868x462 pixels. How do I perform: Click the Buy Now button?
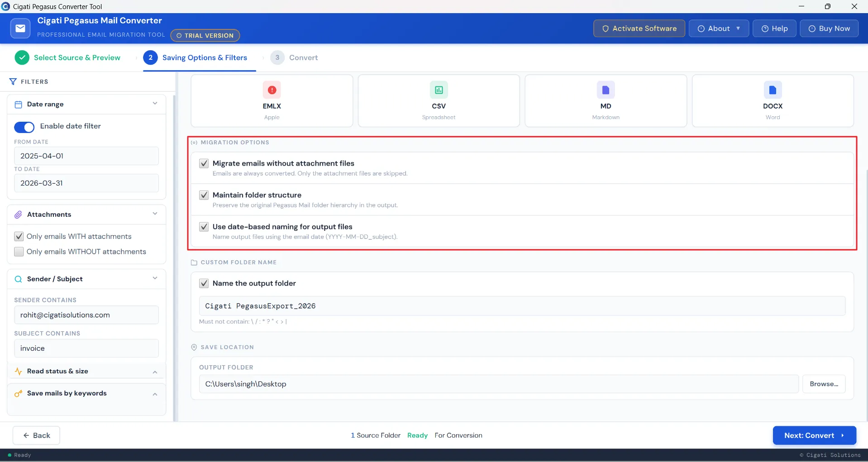coord(829,29)
